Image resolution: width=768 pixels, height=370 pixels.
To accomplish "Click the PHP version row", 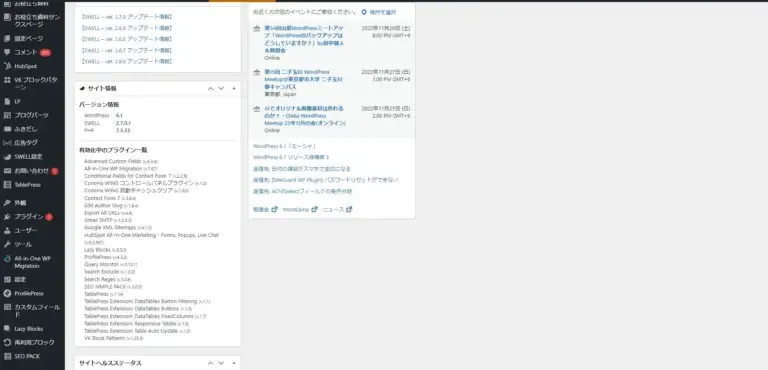I will tap(107, 130).
